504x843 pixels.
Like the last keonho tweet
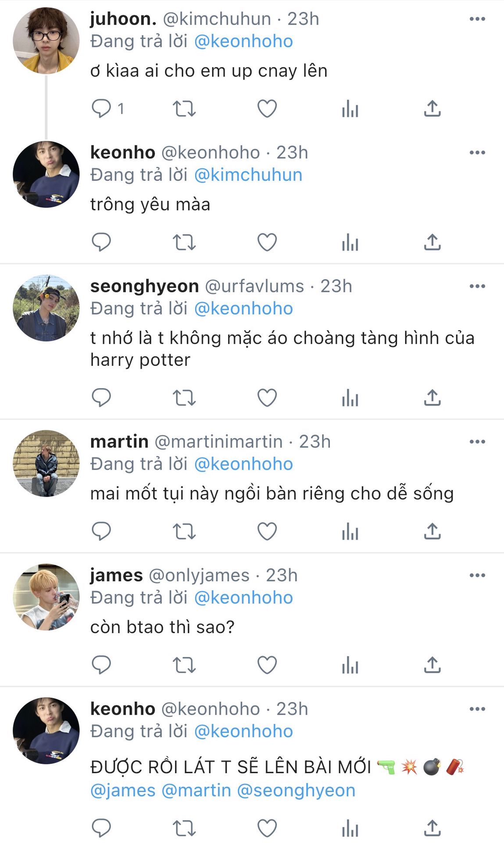pos(267,828)
